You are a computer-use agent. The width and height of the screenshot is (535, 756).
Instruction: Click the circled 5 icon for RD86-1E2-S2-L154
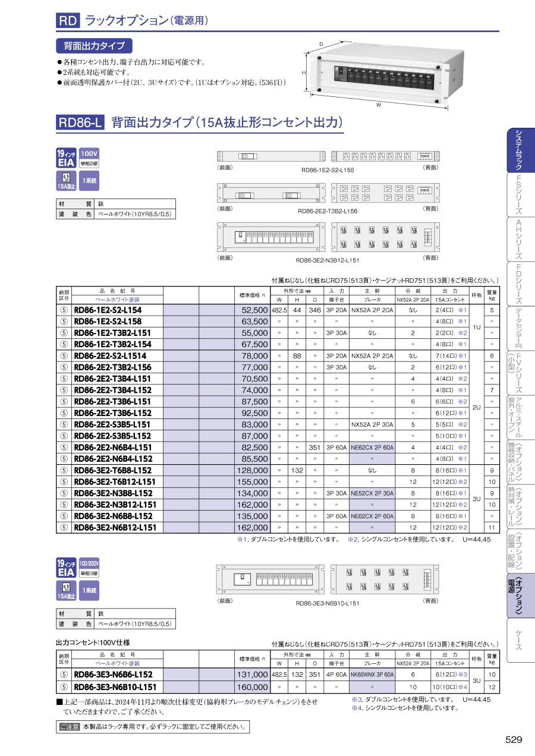tap(64, 310)
